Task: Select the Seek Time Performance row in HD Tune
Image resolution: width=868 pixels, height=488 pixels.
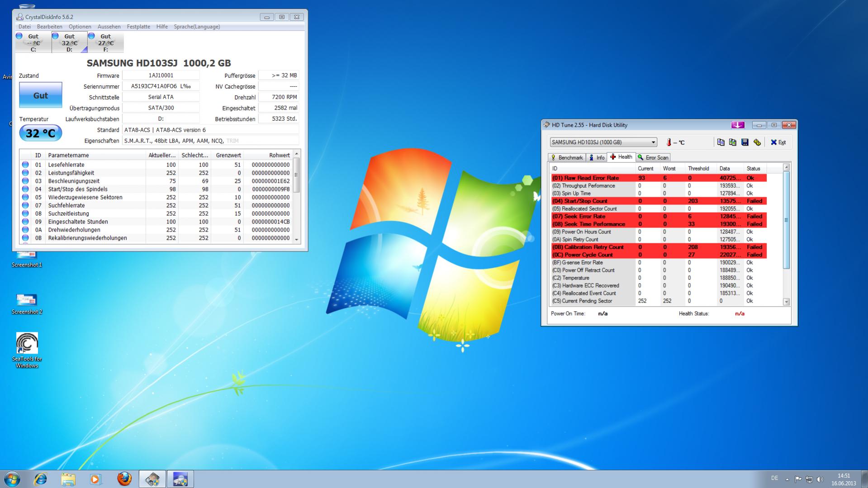Action: click(659, 224)
